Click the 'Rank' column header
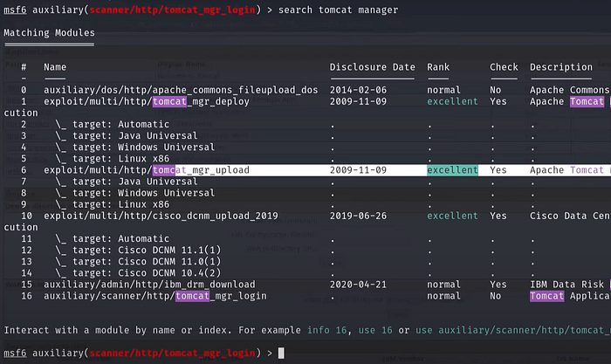 (438, 67)
